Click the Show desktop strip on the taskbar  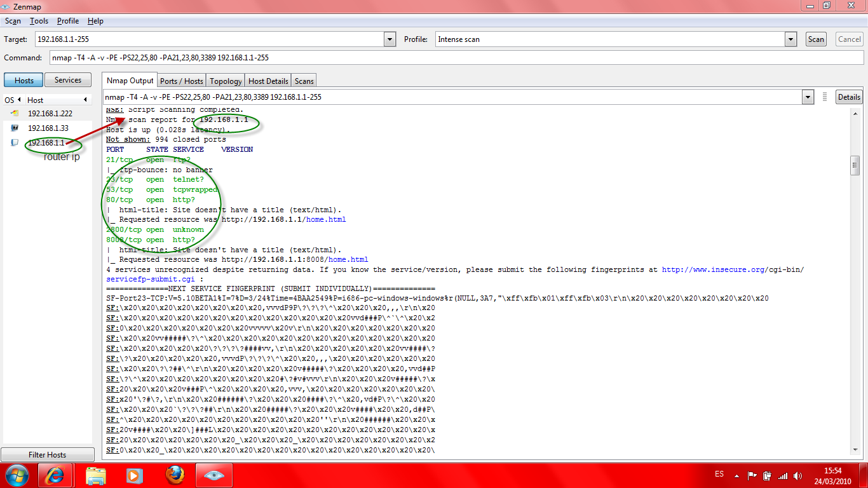click(x=863, y=475)
